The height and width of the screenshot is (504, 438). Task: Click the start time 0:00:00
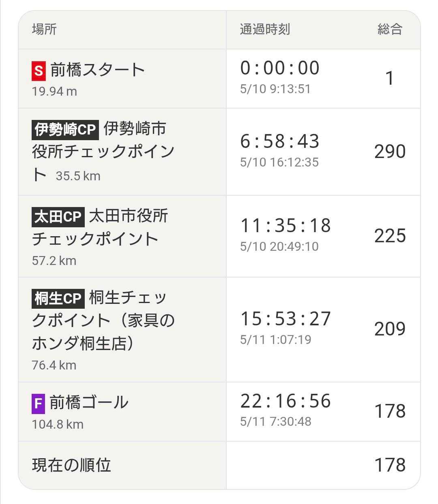coord(280,68)
